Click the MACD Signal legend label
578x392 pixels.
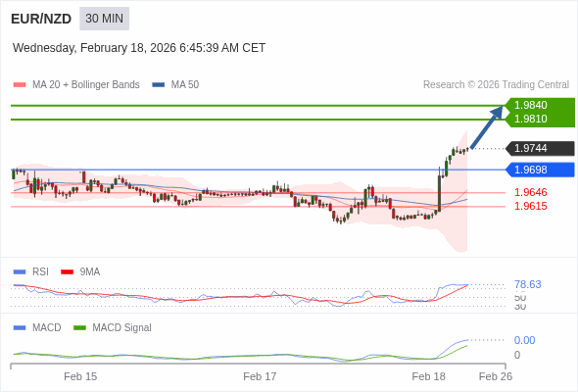122,328
